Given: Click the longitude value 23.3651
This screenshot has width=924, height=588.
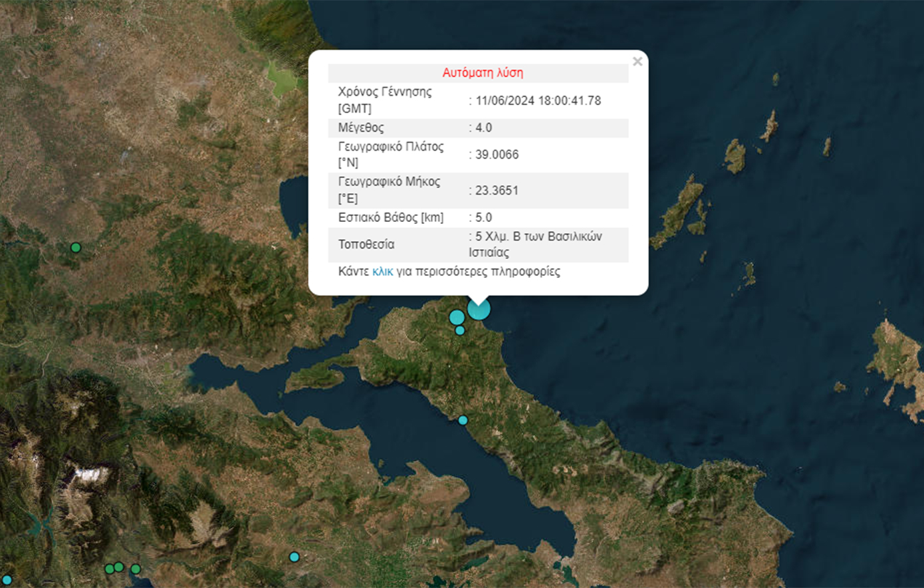Looking at the screenshot, I should tap(497, 191).
